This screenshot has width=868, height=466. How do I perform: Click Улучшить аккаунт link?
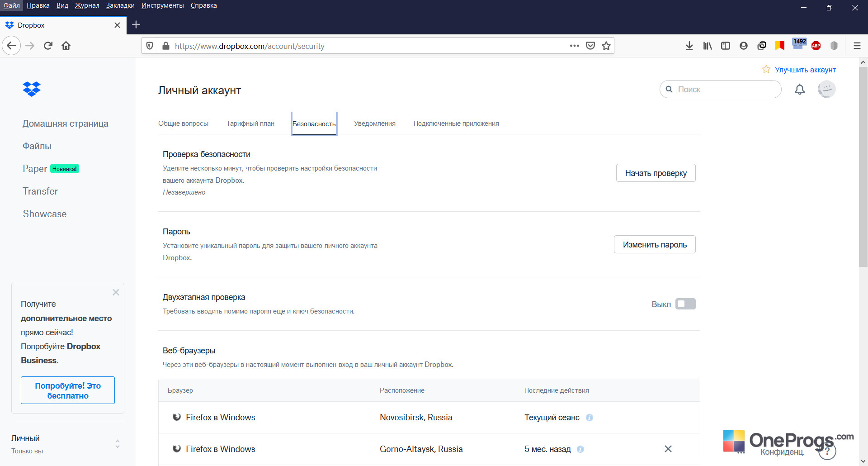tap(805, 70)
